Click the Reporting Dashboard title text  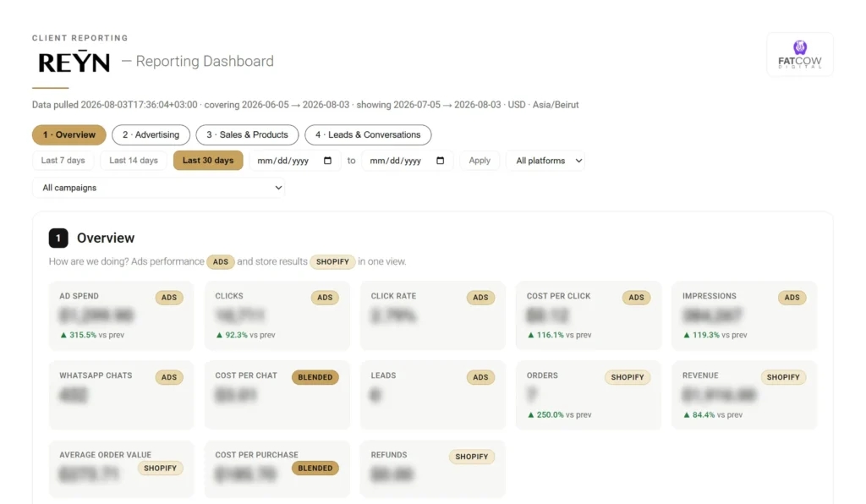[x=205, y=61]
